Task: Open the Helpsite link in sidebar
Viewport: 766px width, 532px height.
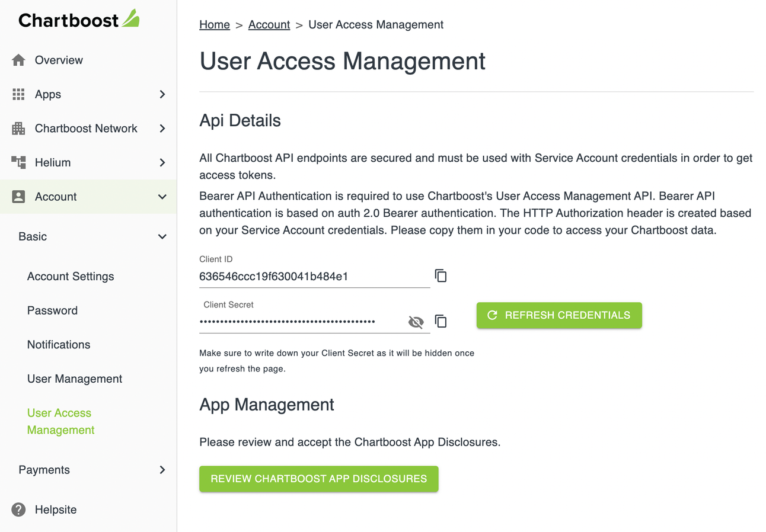Action: click(56, 509)
